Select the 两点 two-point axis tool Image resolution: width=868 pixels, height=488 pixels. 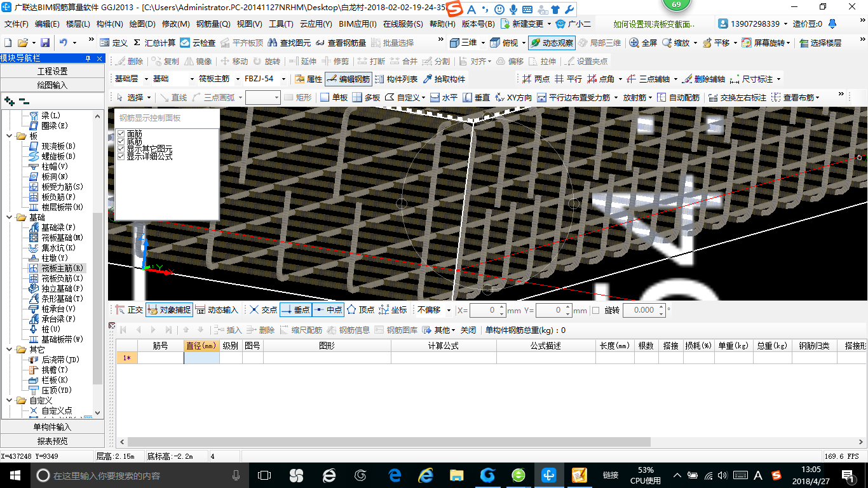(x=536, y=79)
